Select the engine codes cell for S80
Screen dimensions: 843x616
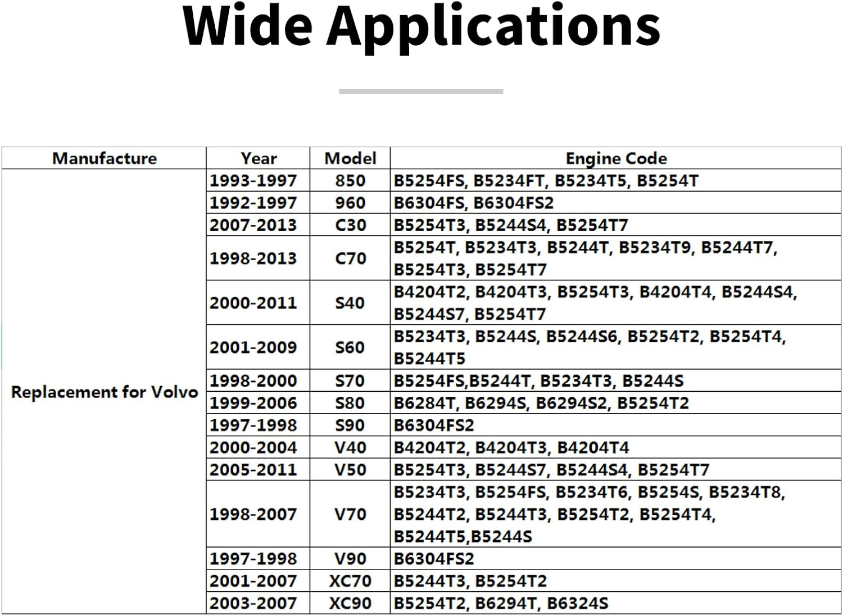pyautogui.click(x=541, y=403)
